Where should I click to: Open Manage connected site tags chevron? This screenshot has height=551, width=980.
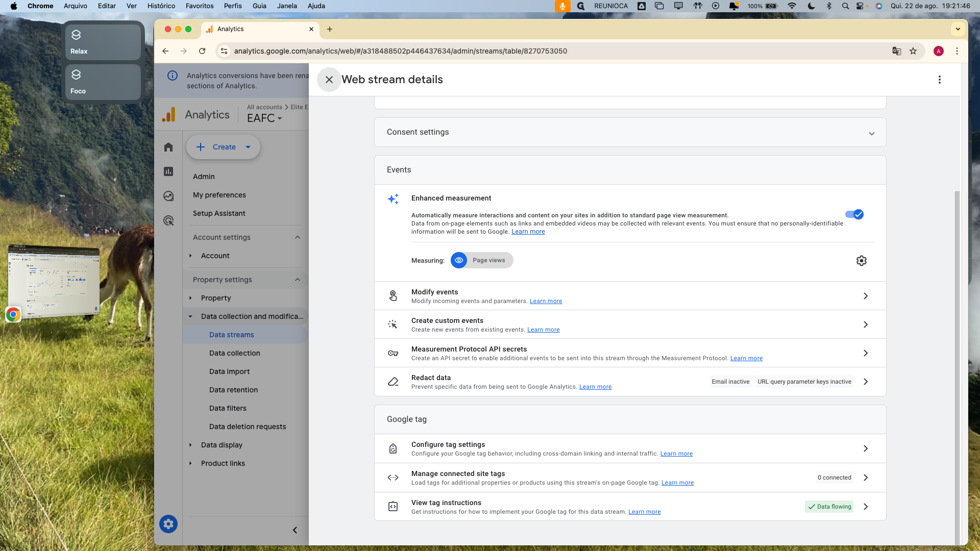866,478
